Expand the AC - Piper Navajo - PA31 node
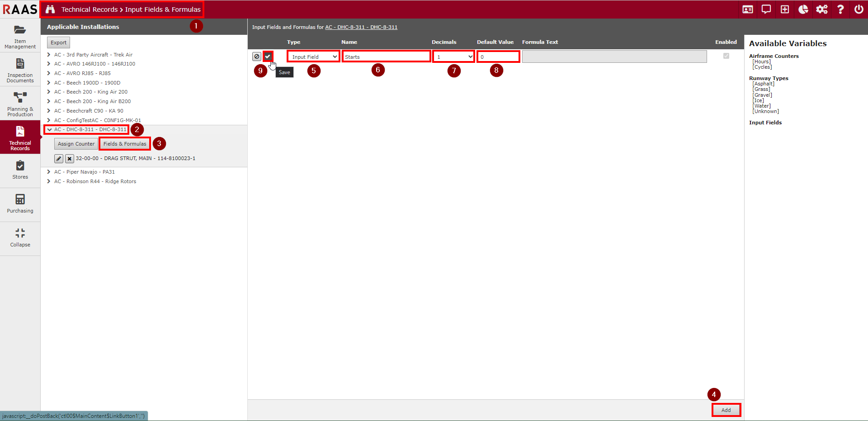 pos(49,172)
